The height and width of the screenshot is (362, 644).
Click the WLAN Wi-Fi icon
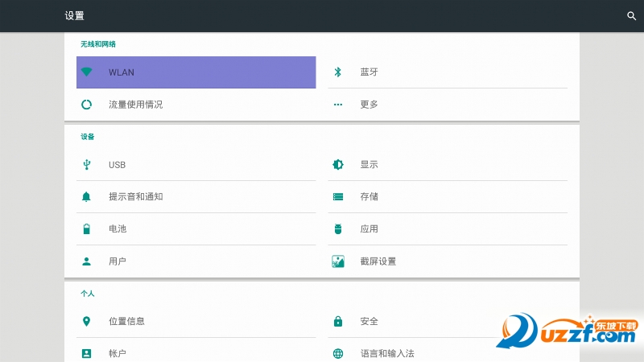(87, 72)
